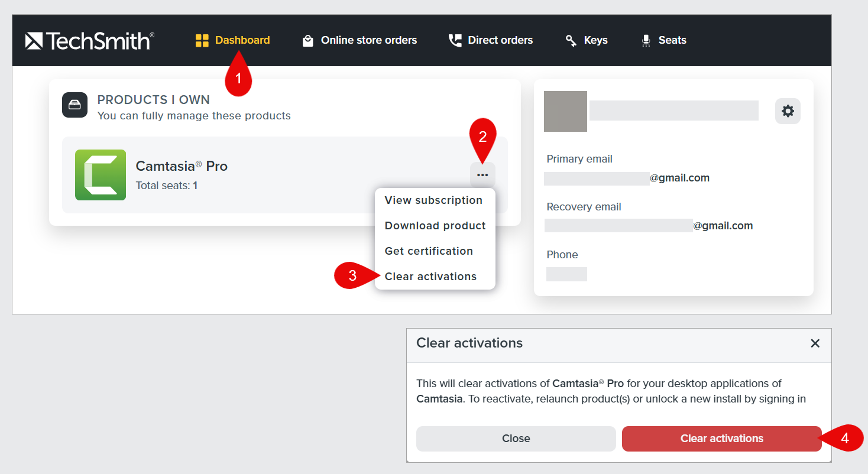Choose Download product in the menu
This screenshot has width=868, height=474.
click(x=435, y=226)
